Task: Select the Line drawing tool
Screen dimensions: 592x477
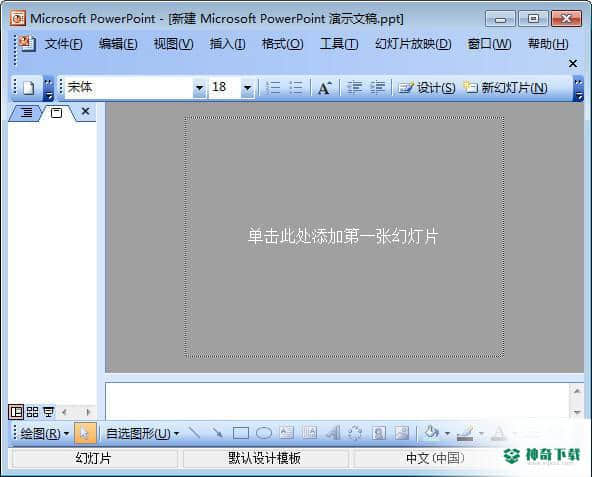Action: tap(194, 433)
